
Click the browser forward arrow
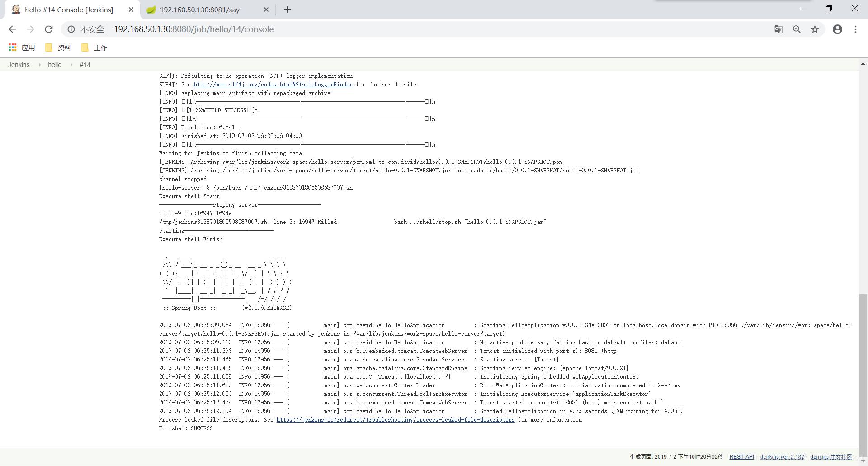[30, 29]
